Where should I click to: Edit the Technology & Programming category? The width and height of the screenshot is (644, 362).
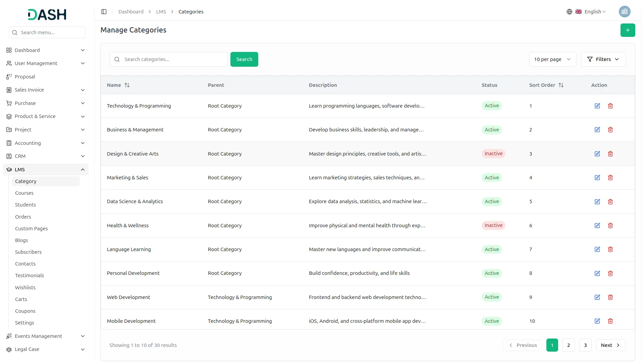(597, 106)
